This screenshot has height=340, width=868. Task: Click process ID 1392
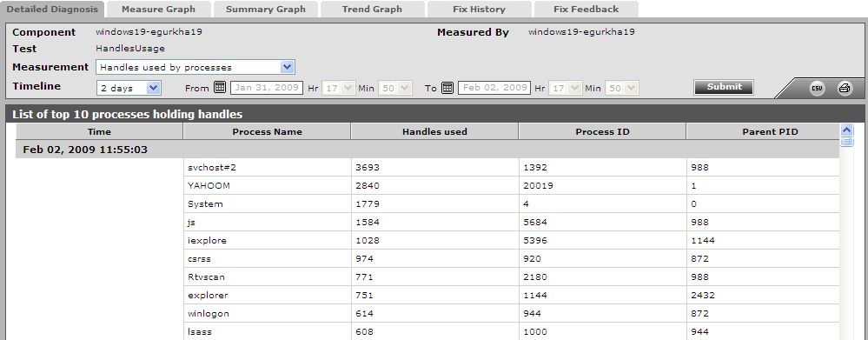[535, 167]
